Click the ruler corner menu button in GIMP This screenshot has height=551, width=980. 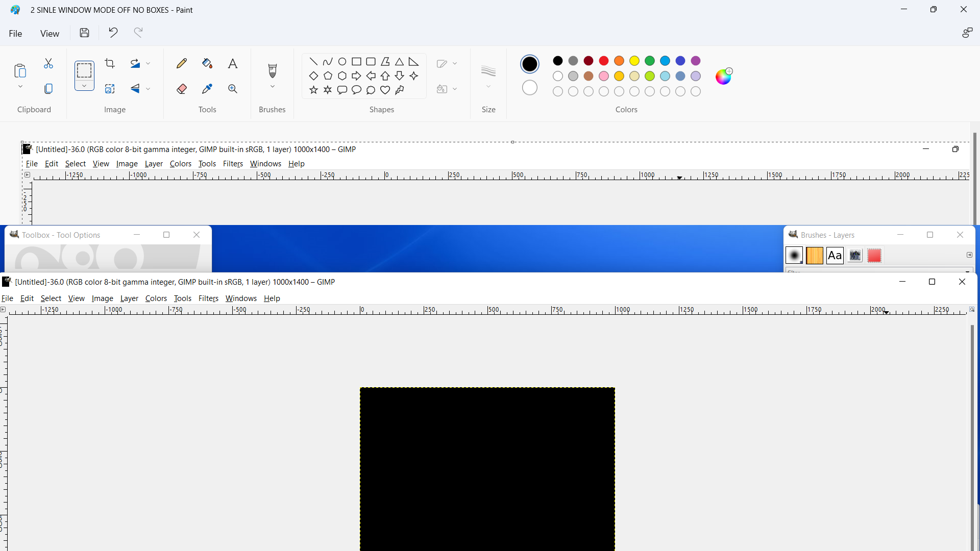click(3, 310)
